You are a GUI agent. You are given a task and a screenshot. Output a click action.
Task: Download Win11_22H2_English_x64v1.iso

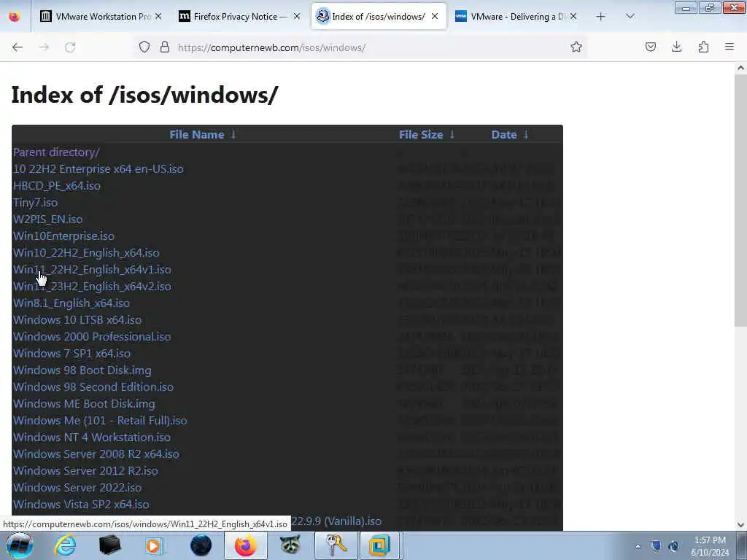(x=92, y=270)
